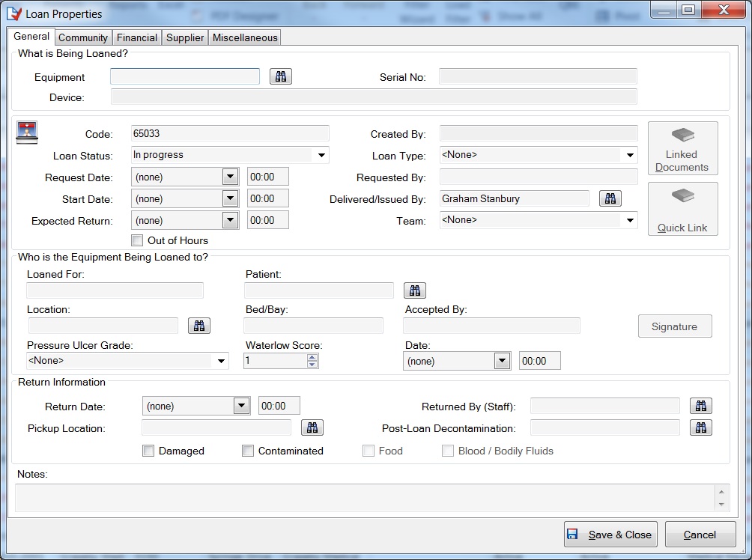Click the Serial No field

point(538,76)
